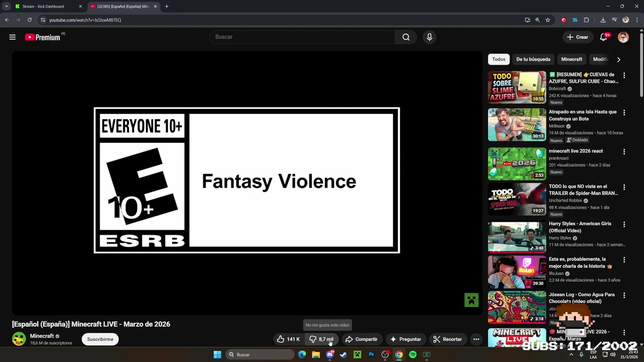Open options for Jósean Log video
This screenshot has height=362, width=644.
(624, 295)
